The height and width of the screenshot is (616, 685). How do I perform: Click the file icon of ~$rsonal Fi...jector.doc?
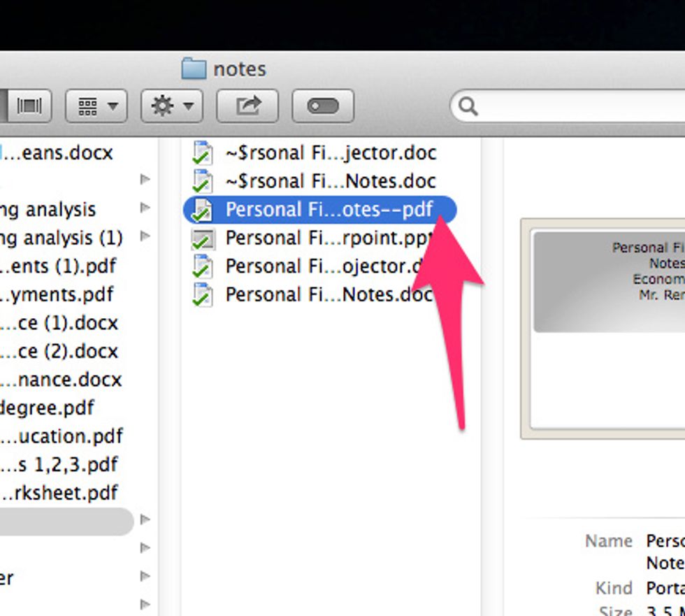203,152
